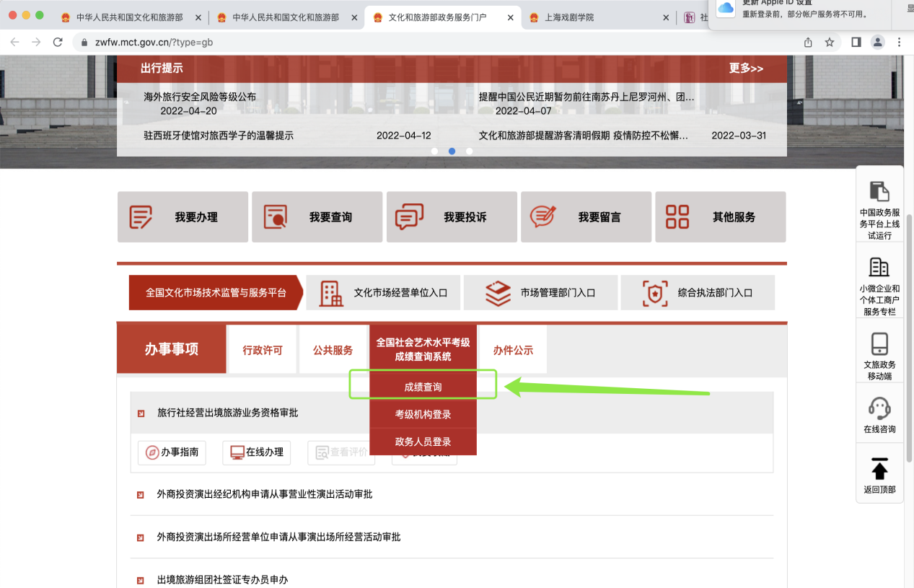Click 返回顶部 arrow in the sidebar

click(879, 470)
